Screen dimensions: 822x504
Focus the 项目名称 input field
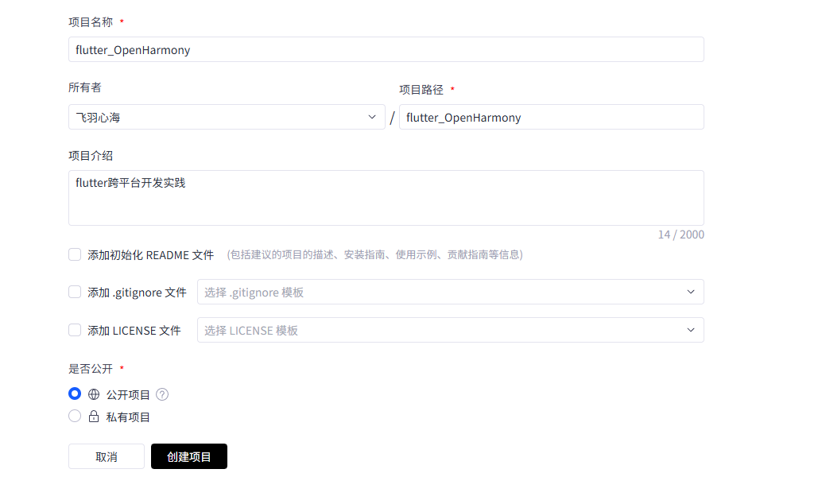386,49
